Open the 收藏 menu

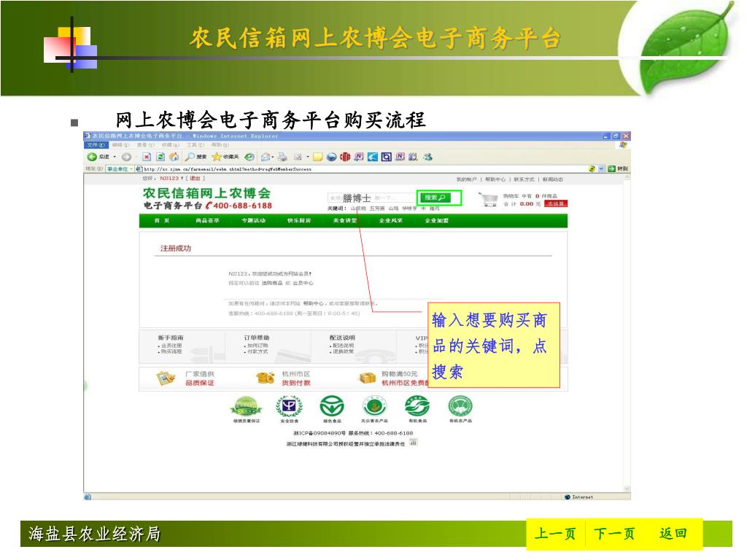click(x=170, y=145)
